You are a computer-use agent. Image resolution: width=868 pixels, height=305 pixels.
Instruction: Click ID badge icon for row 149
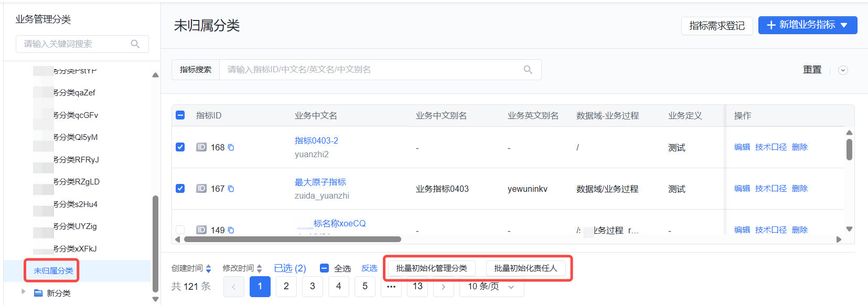tap(201, 230)
